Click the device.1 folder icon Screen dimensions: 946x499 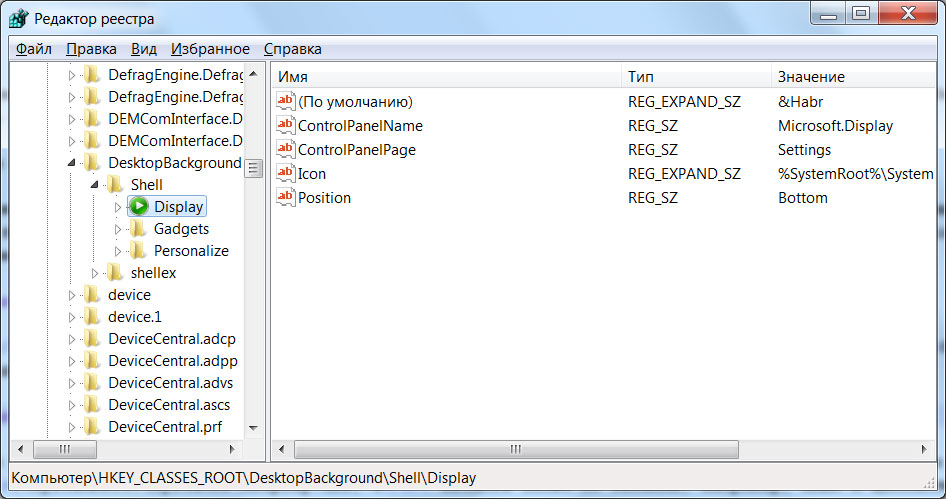(x=92, y=317)
